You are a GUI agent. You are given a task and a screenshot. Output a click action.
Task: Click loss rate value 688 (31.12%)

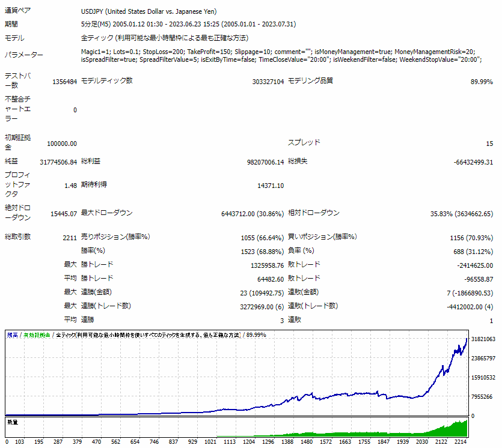tap(473, 252)
